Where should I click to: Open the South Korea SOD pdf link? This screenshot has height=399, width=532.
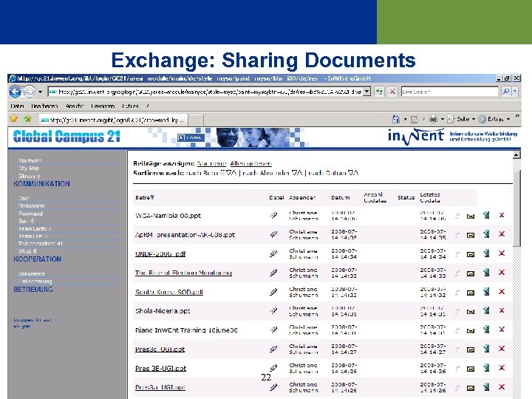point(169,292)
